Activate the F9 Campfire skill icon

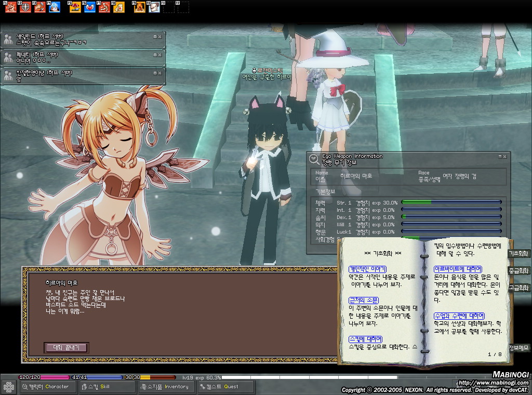click(x=139, y=7)
